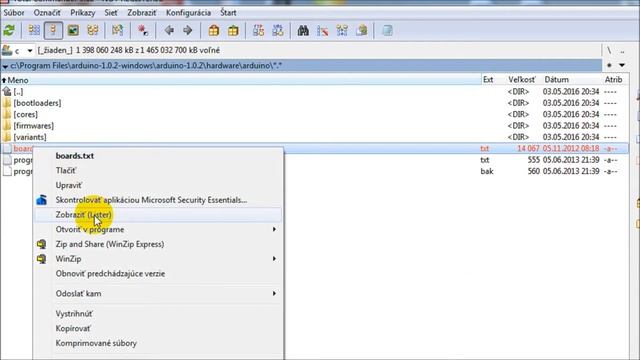Click the parent directory dots button
The height and width of the screenshot is (360, 640).
coord(622,51)
